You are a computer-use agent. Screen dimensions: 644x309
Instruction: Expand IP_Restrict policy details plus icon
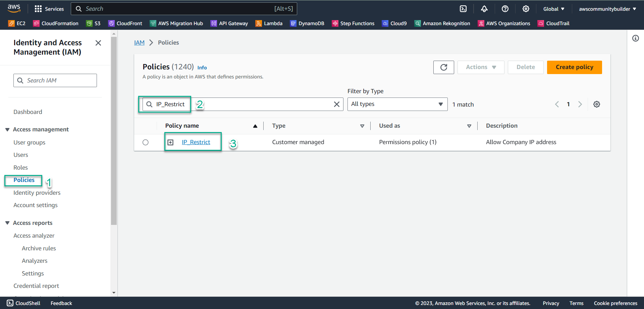[170, 142]
